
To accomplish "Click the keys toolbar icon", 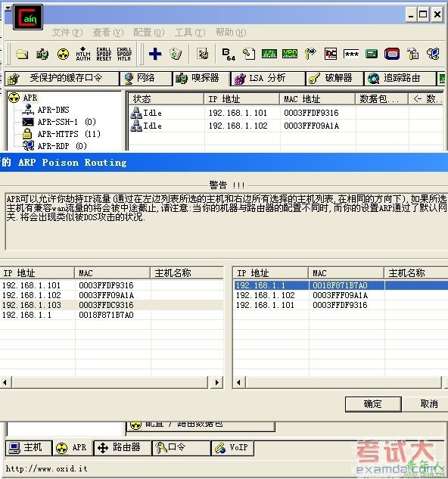I will 310,54.
